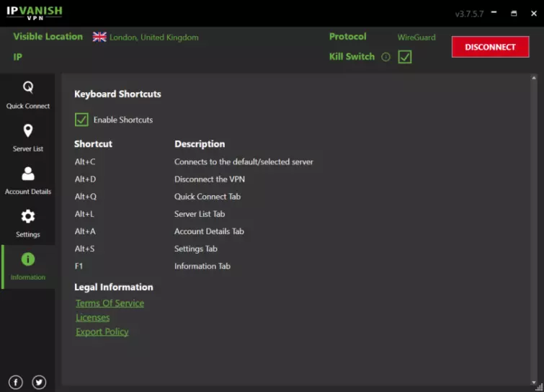This screenshot has width=544, height=392.
Task: Uncheck the Enable Shortcuts checkbox
Action: (81, 120)
